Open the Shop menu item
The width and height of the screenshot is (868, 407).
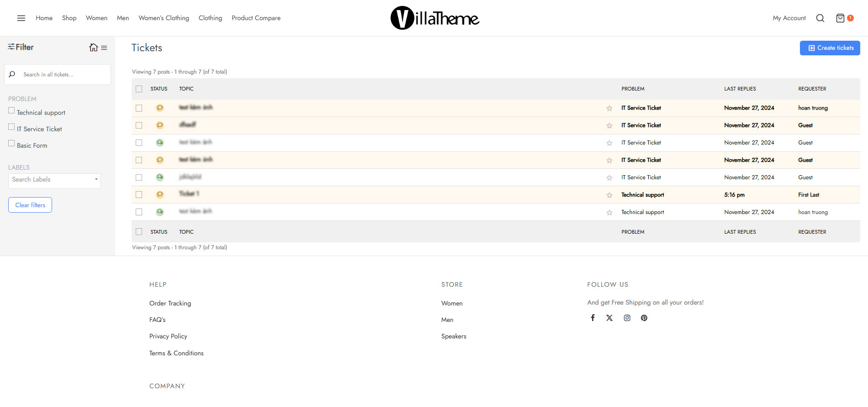(69, 18)
